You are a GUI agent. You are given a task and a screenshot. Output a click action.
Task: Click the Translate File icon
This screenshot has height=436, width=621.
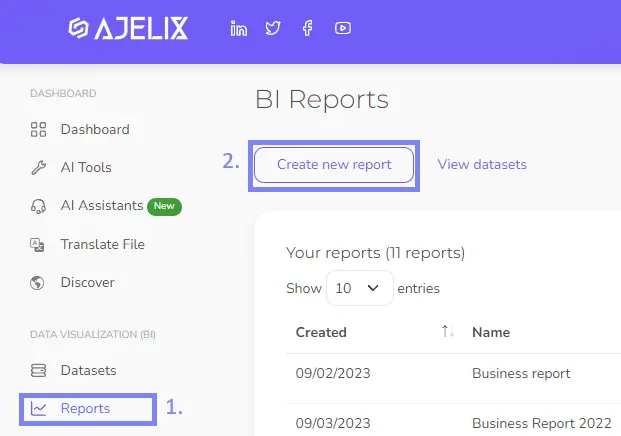click(x=37, y=245)
